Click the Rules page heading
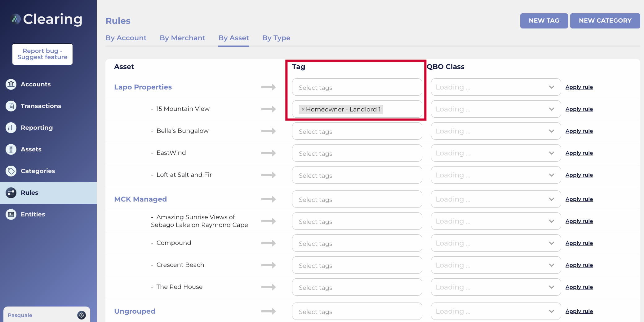Image resolution: width=644 pixels, height=322 pixels. click(118, 21)
